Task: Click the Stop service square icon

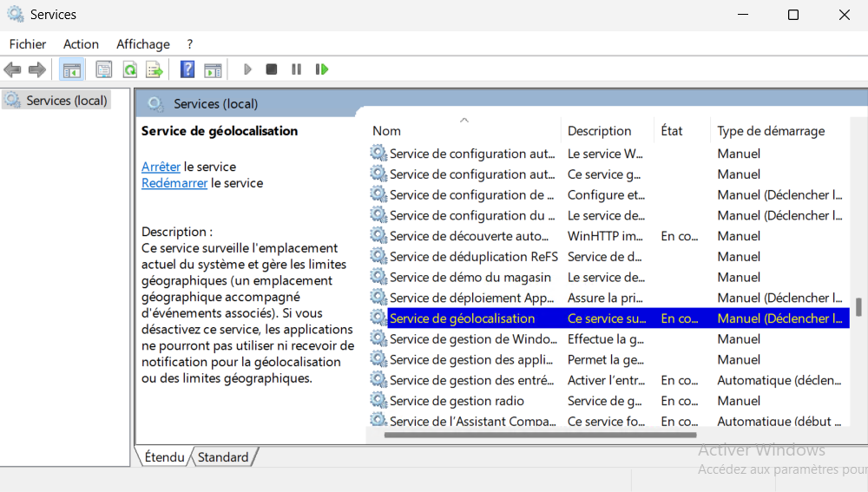Action: pos(272,69)
